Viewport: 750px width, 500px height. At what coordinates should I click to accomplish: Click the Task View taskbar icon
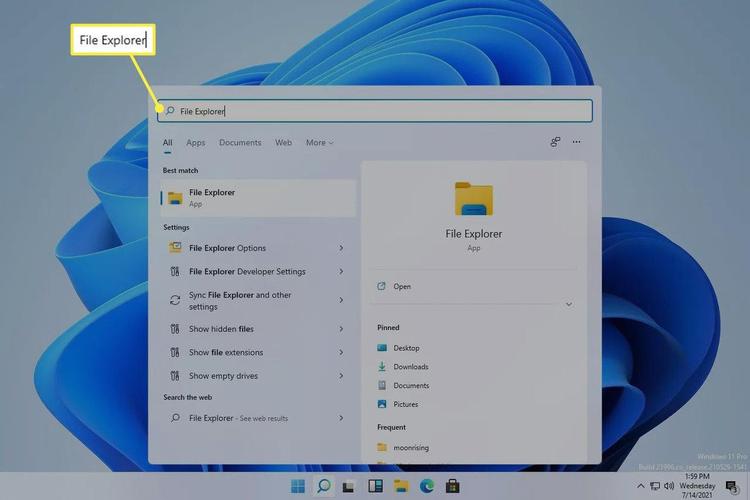[349, 487]
